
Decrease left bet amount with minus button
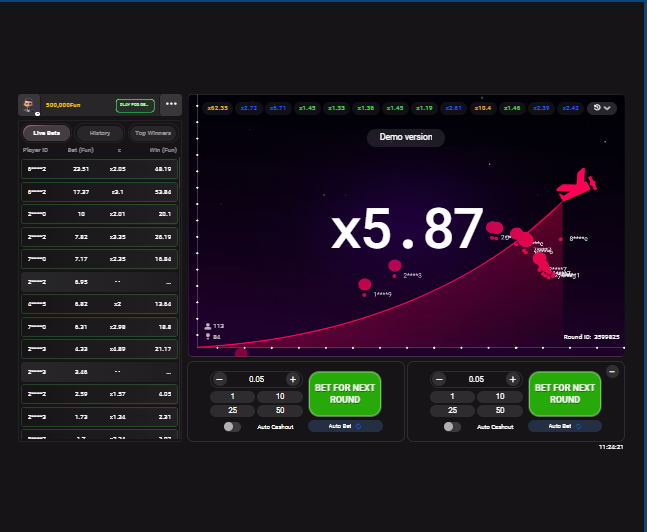(x=220, y=379)
